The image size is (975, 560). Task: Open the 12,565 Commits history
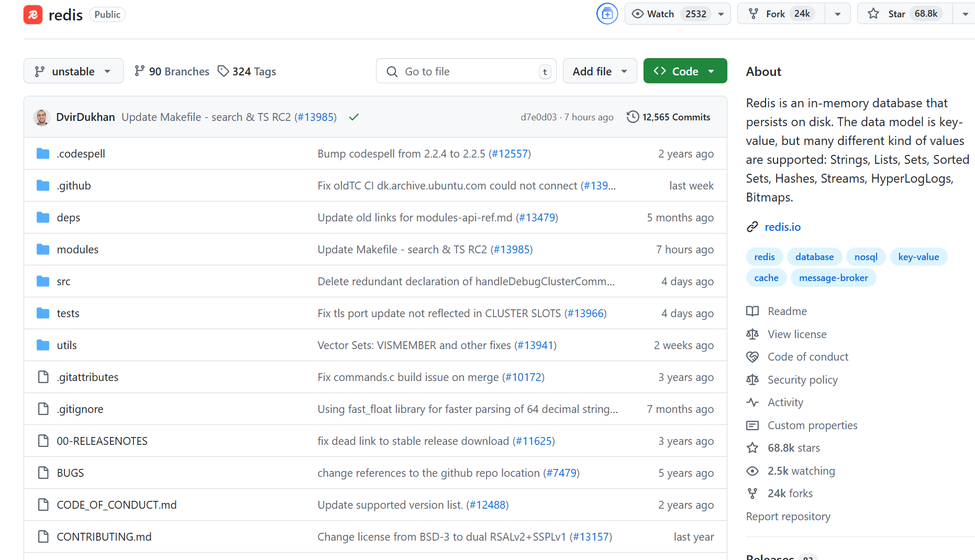(x=669, y=117)
